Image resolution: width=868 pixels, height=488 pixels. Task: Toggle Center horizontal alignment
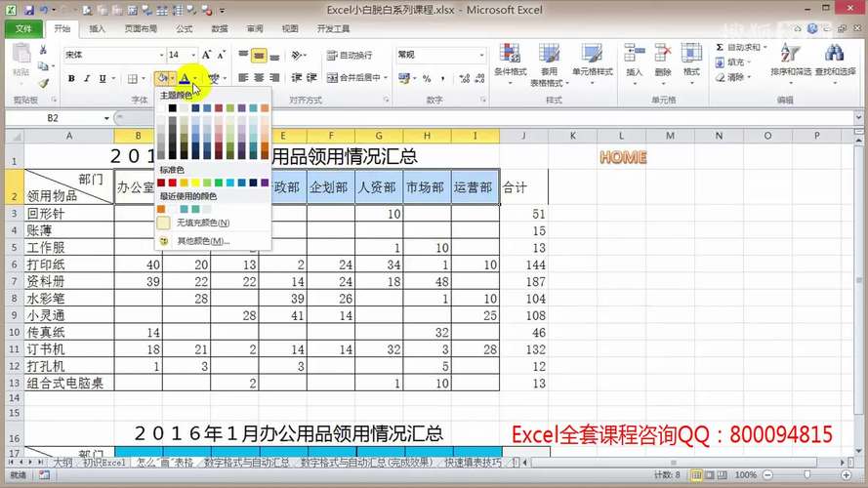(259, 78)
